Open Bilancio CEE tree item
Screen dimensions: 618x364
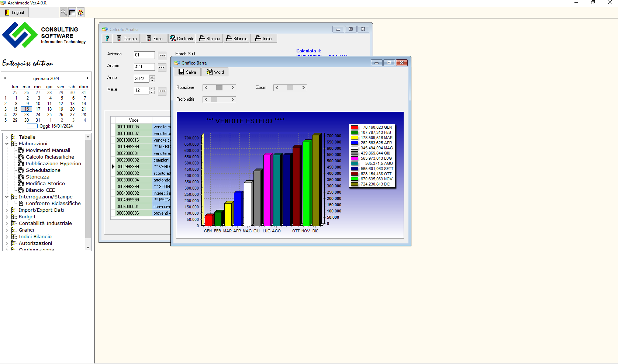click(40, 190)
